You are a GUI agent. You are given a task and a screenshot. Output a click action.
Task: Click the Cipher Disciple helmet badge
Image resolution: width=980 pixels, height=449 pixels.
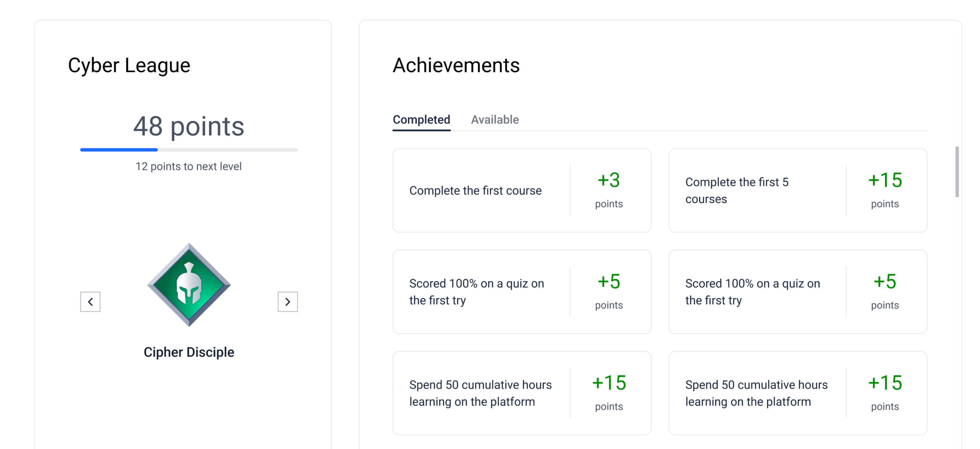tap(189, 285)
